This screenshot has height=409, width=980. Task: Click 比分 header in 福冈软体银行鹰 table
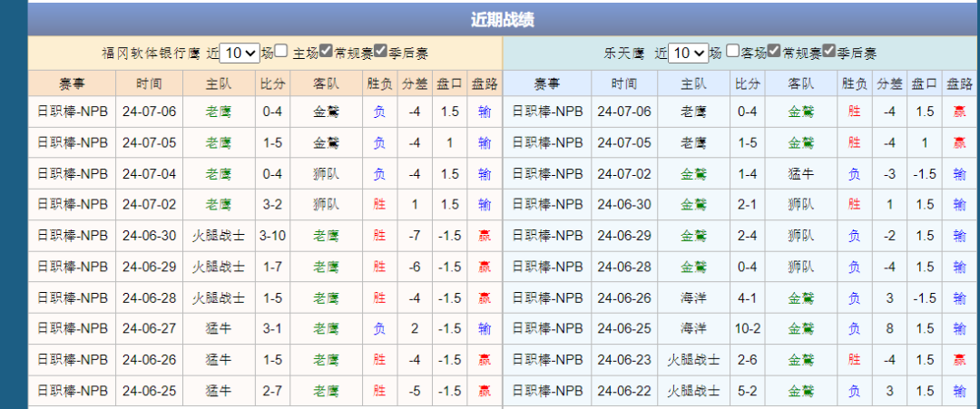[x=272, y=83]
